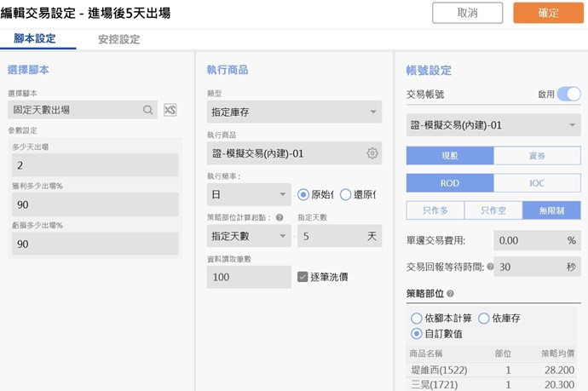Open the 交易帳號 account dropdown
Image resolution: width=588 pixels, height=391 pixels.
(x=493, y=125)
